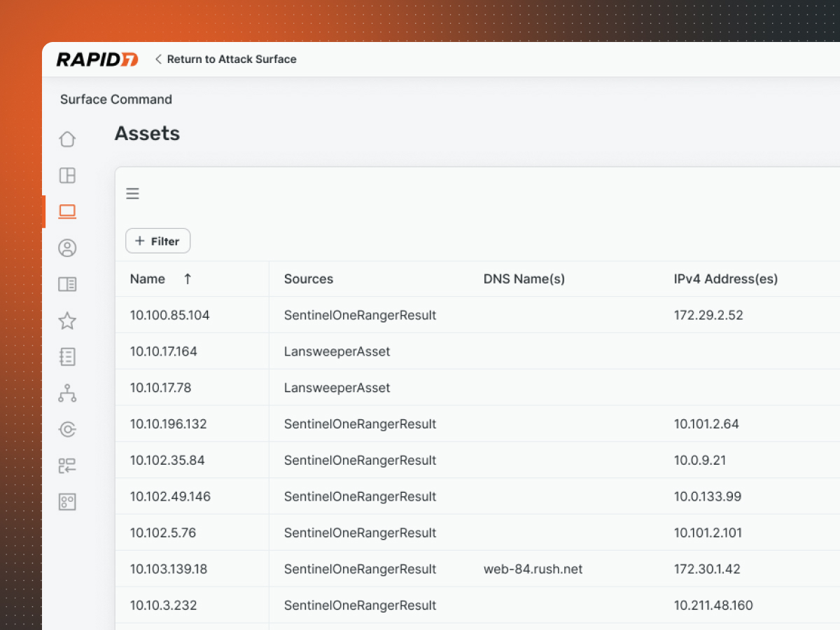The image size is (840, 630).
Task: Open the 10.103.139.18 asset row
Action: coord(168,569)
